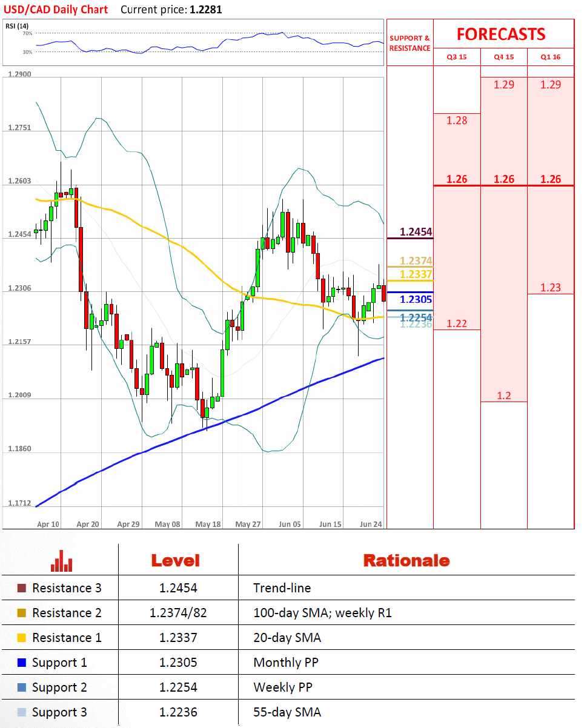Image resolution: width=587 pixels, height=728 pixels.
Task: Click the '55-day SMA' rationale cell
Action: pos(287,713)
